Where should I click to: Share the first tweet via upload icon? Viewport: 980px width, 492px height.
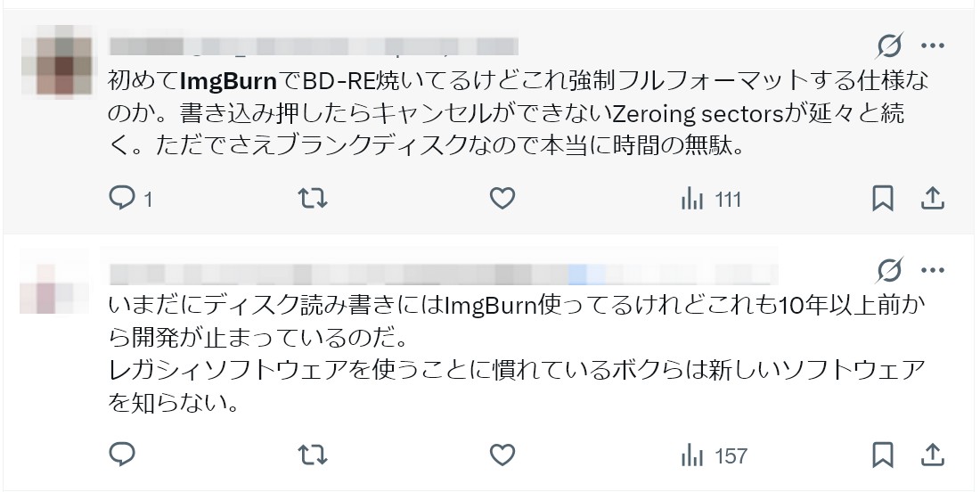[x=932, y=199]
